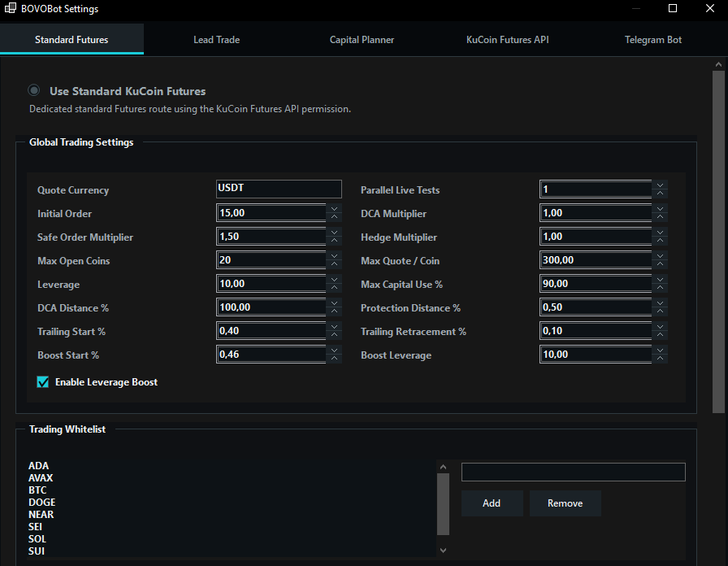Increase the DCA Multiplier value
Viewport: 728px width, 566px height.
(660, 217)
